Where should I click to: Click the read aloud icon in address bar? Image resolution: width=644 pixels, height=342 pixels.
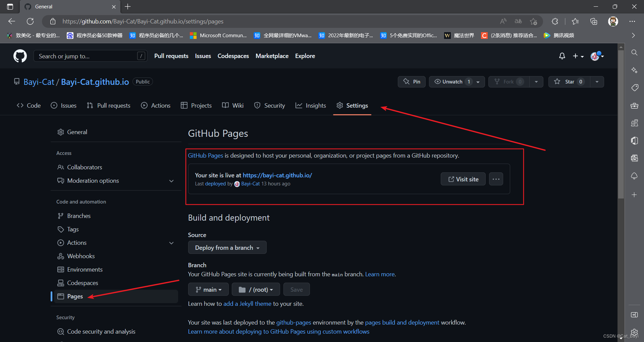[503, 21]
